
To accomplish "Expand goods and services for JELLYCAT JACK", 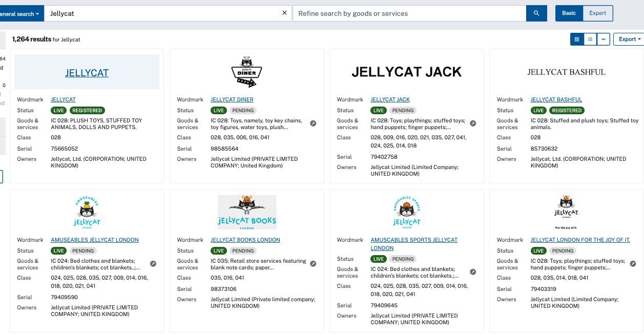I will pyautogui.click(x=473, y=123).
